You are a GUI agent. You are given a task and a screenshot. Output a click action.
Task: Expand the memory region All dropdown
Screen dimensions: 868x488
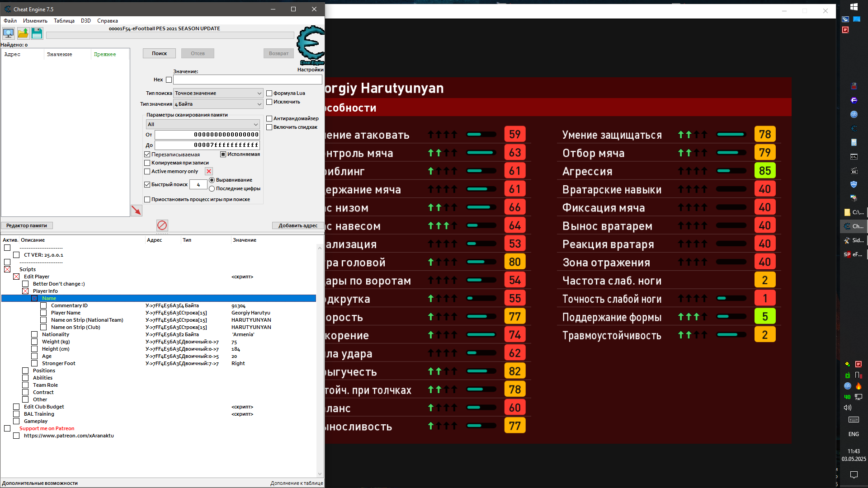(203, 124)
